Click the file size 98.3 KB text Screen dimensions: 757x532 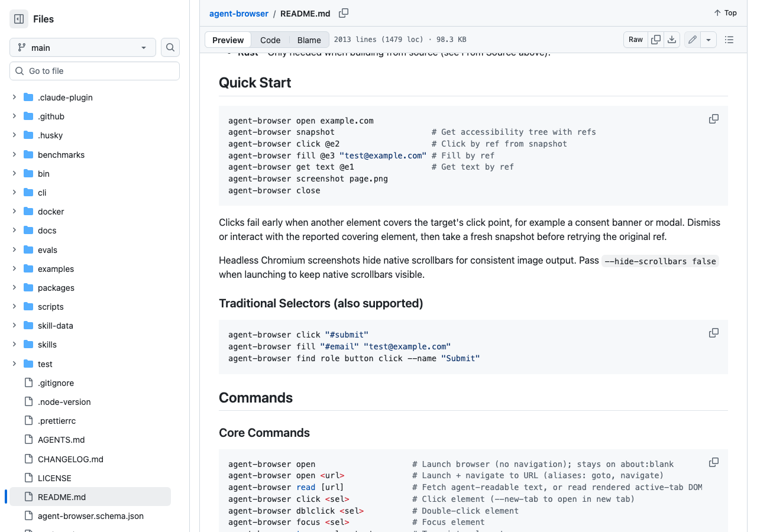(451, 40)
